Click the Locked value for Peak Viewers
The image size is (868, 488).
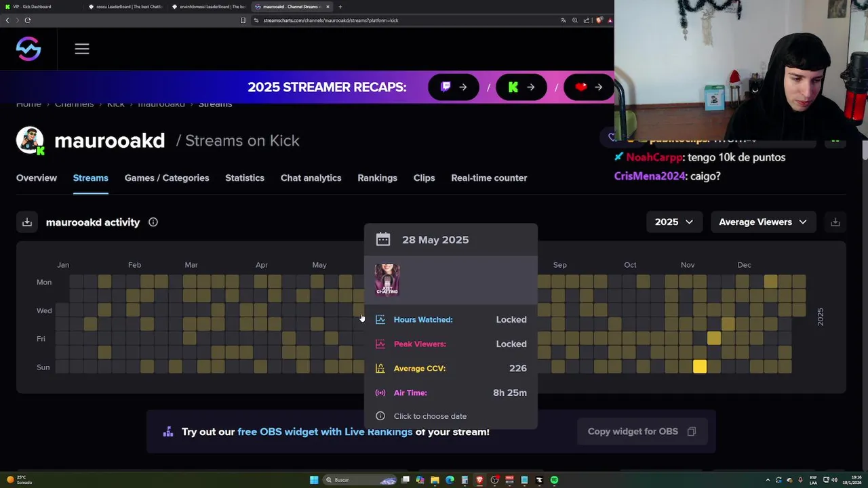pyautogui.click(x=511, y=344)
